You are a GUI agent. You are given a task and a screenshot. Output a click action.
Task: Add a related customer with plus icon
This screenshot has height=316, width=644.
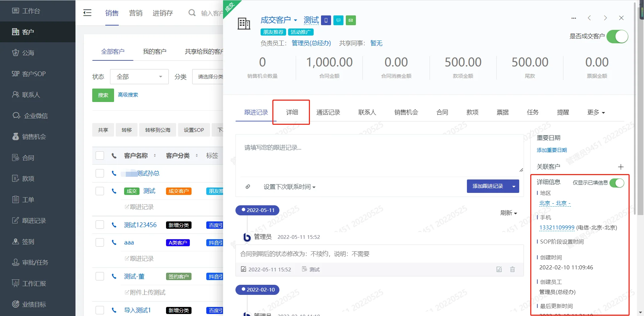click(x=621, y=167)
